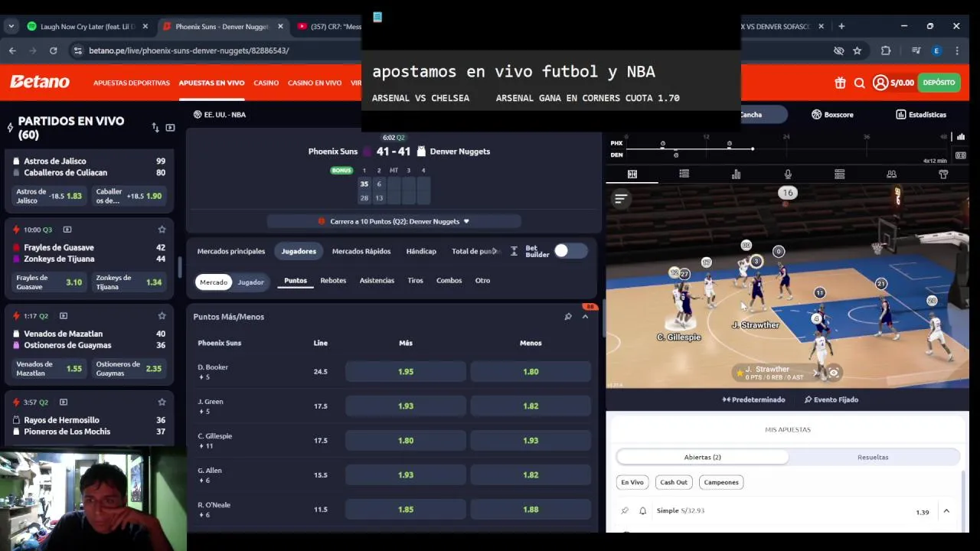Open the small bar chart icon beside timeline
This screenshot has width=980, height=551.
coord(961,137)
